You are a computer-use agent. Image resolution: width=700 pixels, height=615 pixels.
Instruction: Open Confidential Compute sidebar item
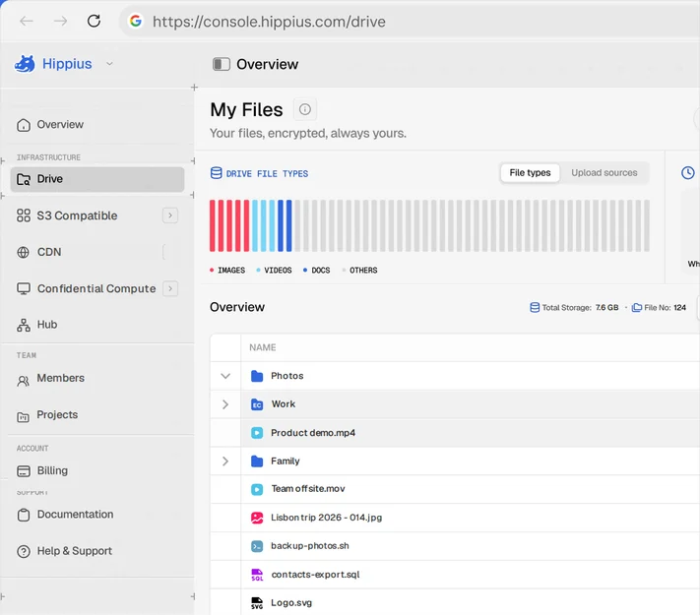pos(97,288)
